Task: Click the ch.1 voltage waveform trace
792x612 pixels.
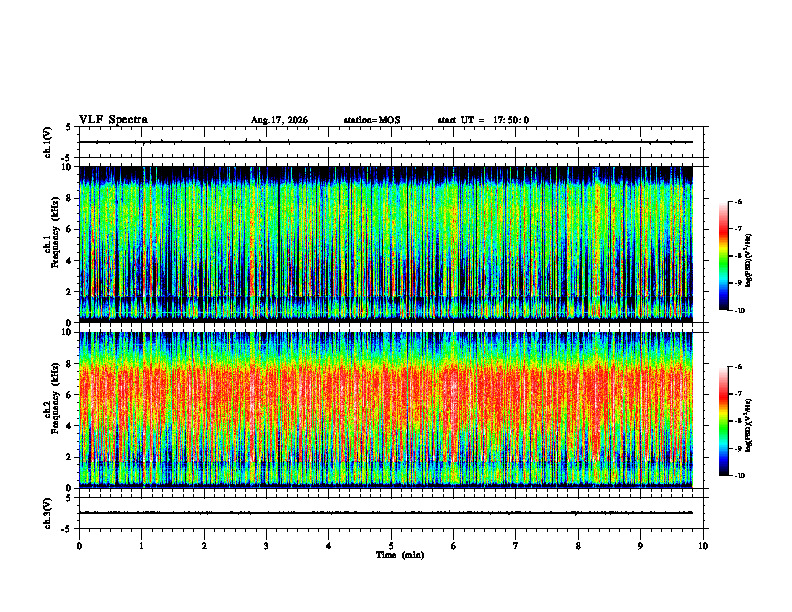Action: 386,142
